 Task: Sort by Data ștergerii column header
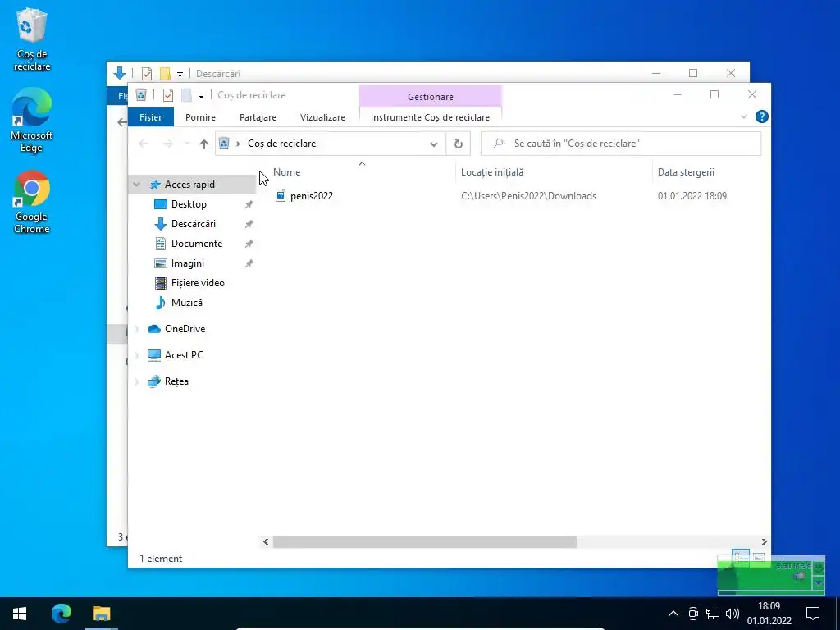click(x=686, y=172)
